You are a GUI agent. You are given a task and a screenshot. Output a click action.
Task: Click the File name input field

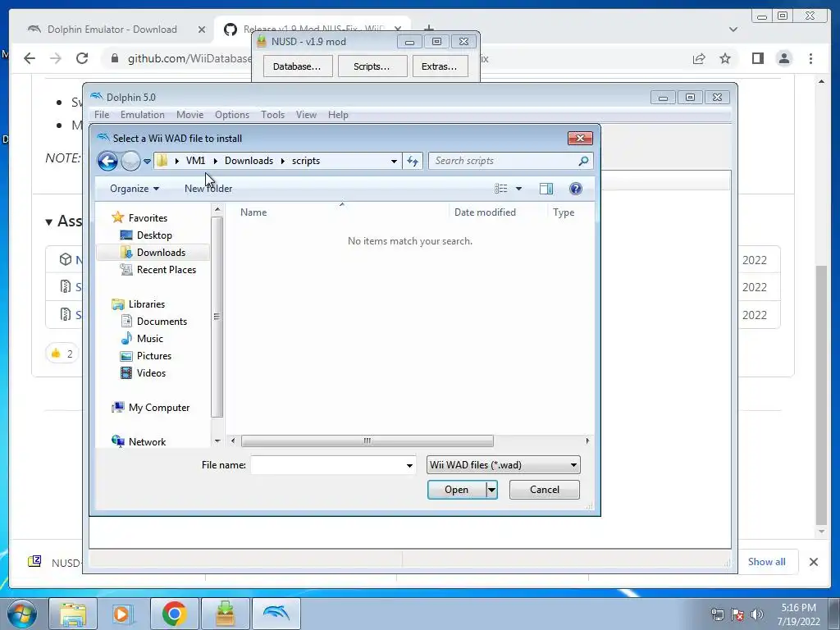click(326, 465)
